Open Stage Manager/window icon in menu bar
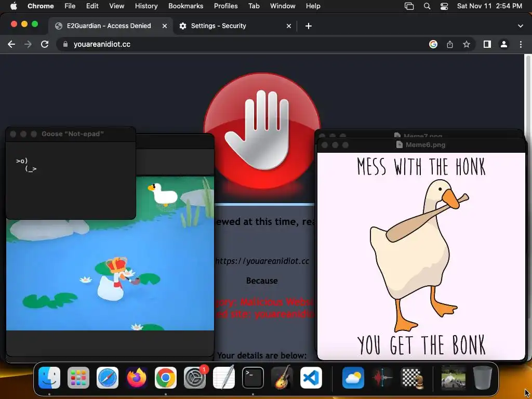 tap(409, 6)
